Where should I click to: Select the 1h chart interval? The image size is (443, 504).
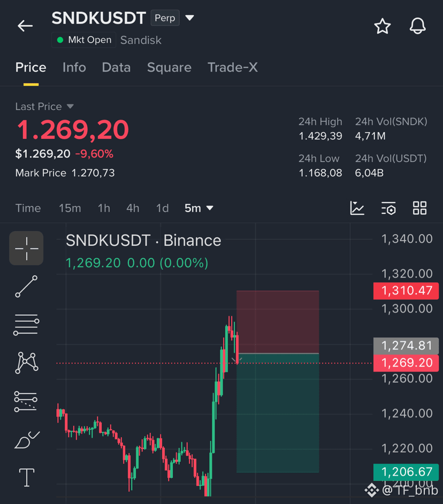[x=104, y=208]
